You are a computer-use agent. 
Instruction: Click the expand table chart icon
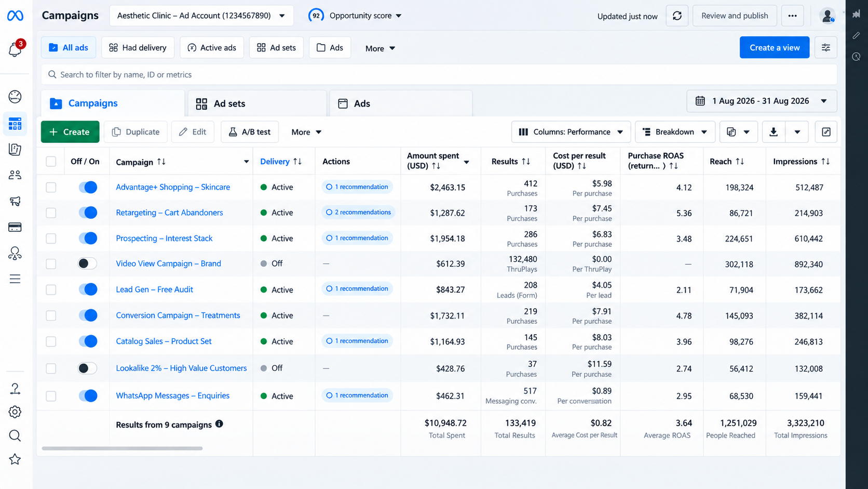point(826,132)
